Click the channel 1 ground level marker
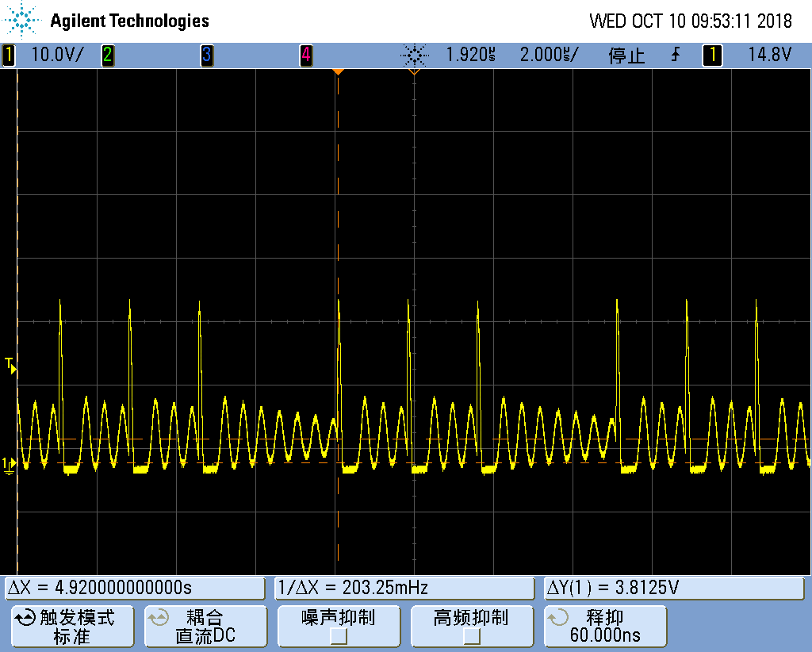This screenshot has width=812, height=652. point(9,465)
